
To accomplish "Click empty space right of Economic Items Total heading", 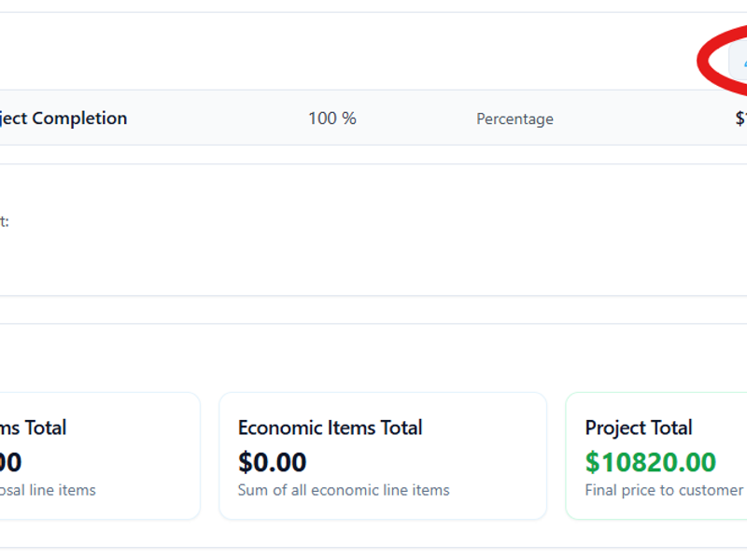I will tap(481, 427).
